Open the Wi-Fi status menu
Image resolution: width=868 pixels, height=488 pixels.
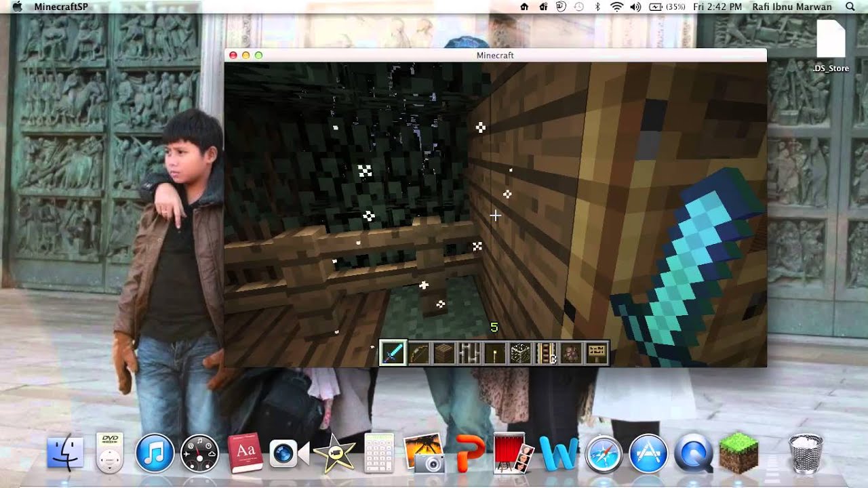pyautogui.click(x=616, y=7)
